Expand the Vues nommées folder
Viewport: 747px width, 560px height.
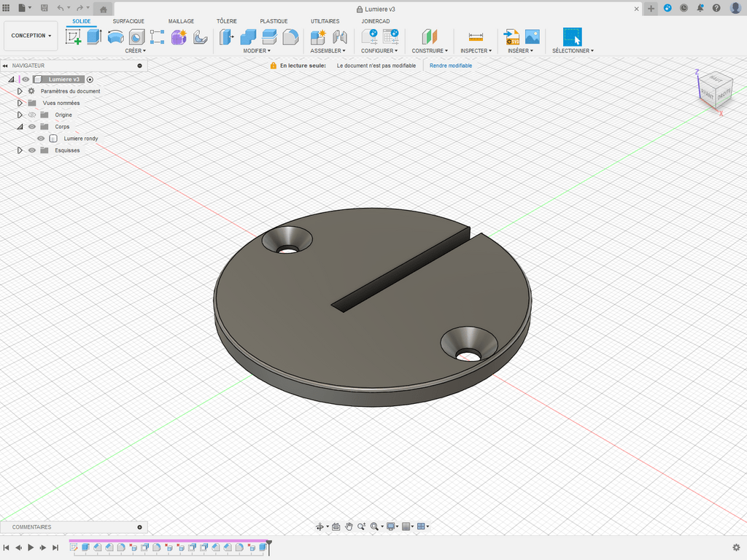20,103
